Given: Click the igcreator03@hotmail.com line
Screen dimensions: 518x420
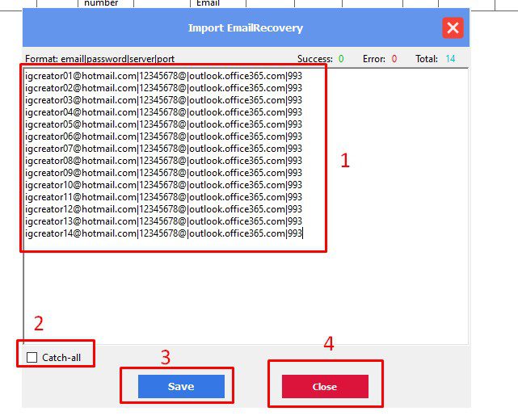Looking at the screenshot, I should point(163,100).
